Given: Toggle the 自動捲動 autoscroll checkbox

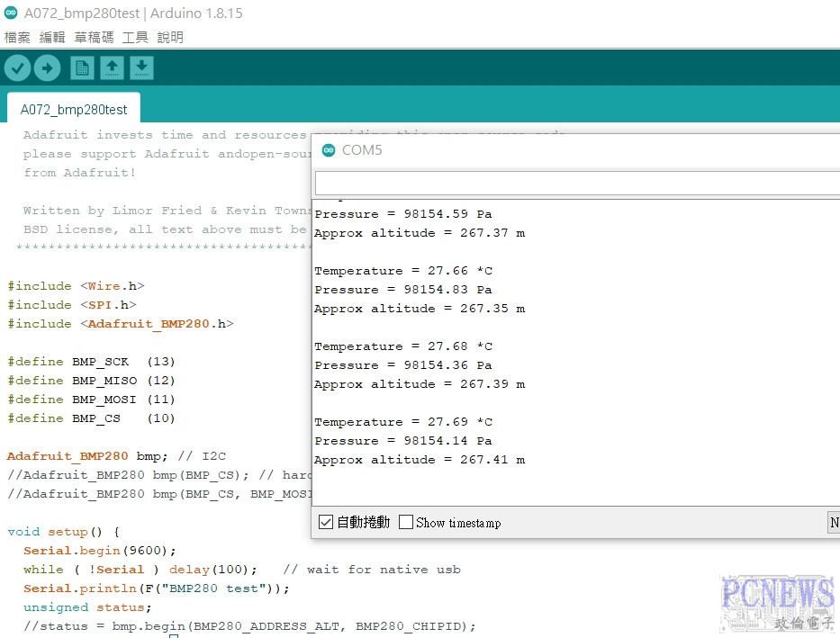Looking at the screenshot, I should click(325, 522).
